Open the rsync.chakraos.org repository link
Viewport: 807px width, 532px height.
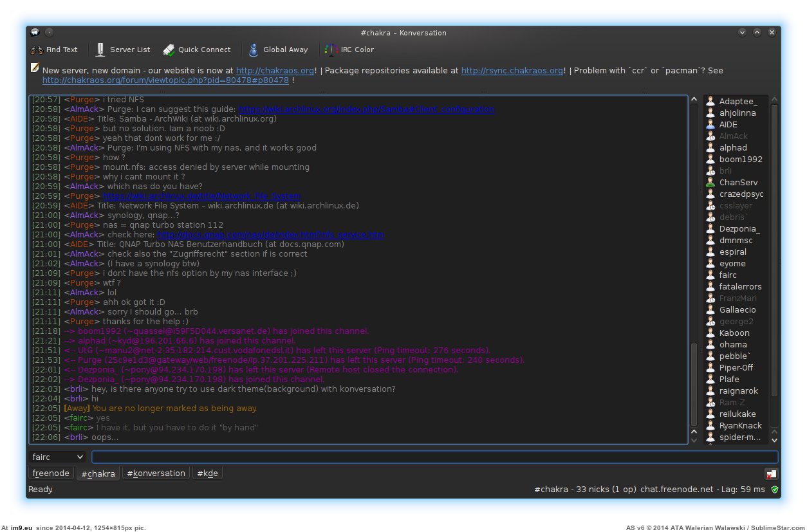(x=512, y=71)
